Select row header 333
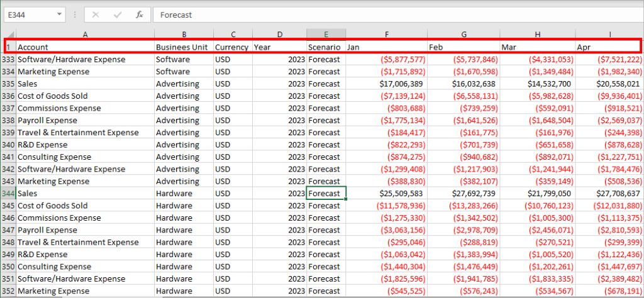The height and width of the screenshot is (298, 644). [8, 60]
